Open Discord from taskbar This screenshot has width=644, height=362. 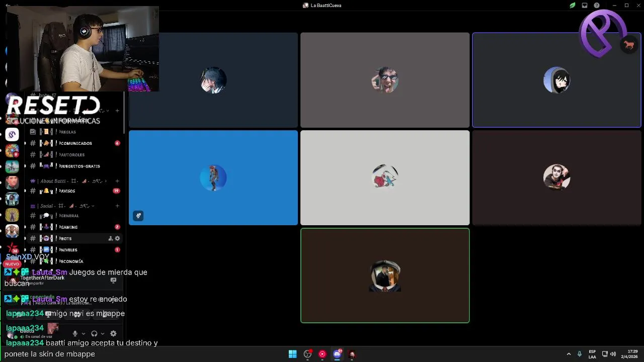tap(337, 354)
